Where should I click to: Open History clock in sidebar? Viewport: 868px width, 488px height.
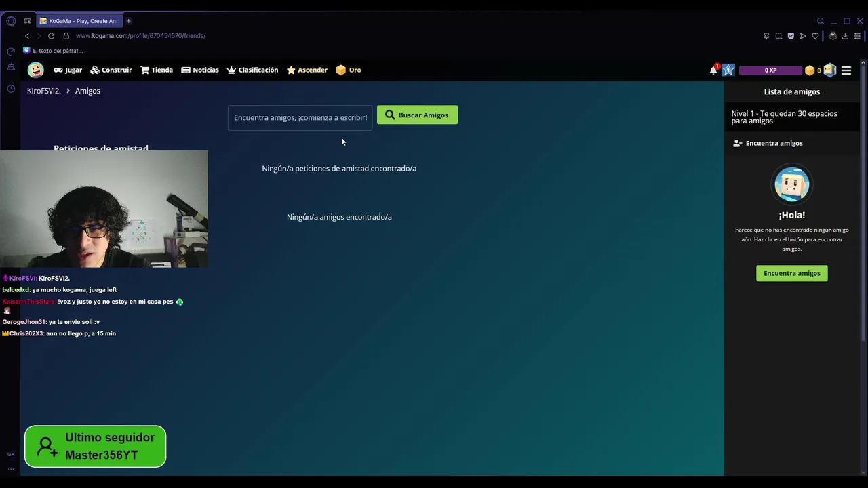pos(11,89)
